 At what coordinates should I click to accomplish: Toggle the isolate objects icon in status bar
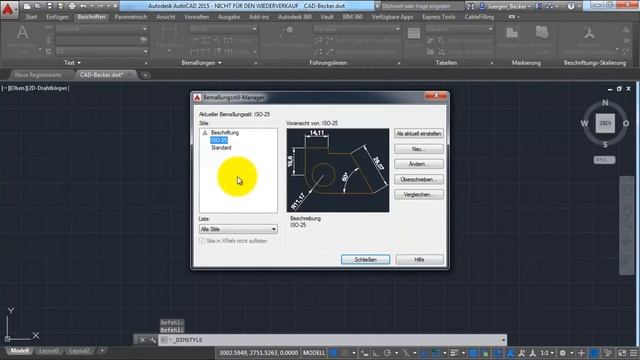(608, 353)
